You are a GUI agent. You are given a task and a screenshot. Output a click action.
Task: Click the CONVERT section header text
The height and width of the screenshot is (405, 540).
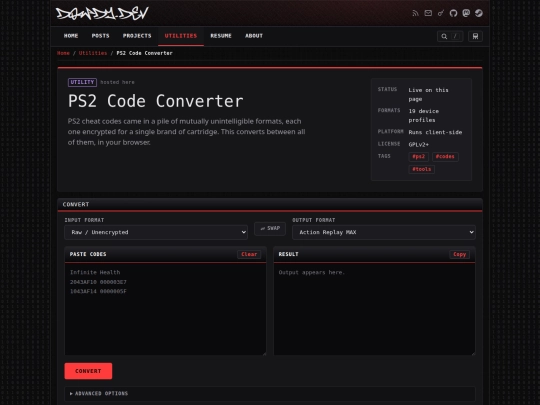tap(76, 204)
